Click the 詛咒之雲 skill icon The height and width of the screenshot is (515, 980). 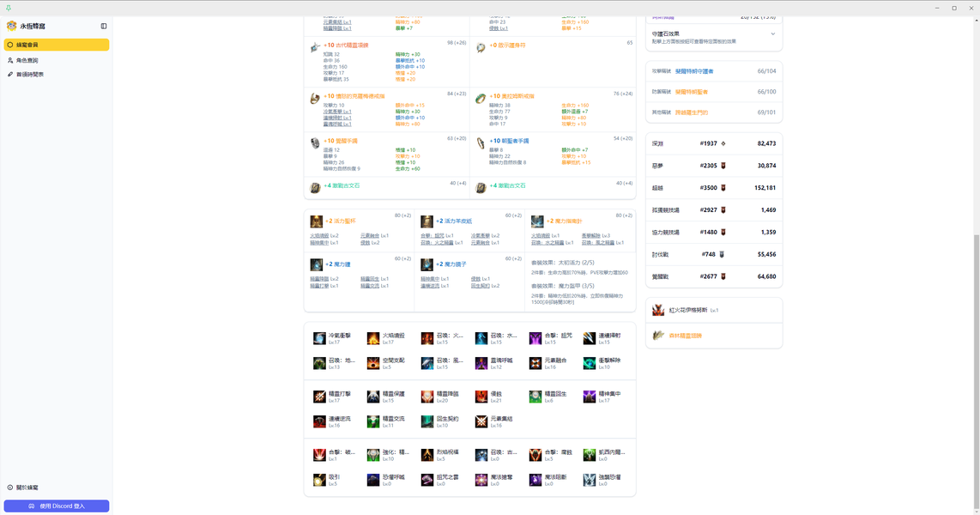(426, 480)
